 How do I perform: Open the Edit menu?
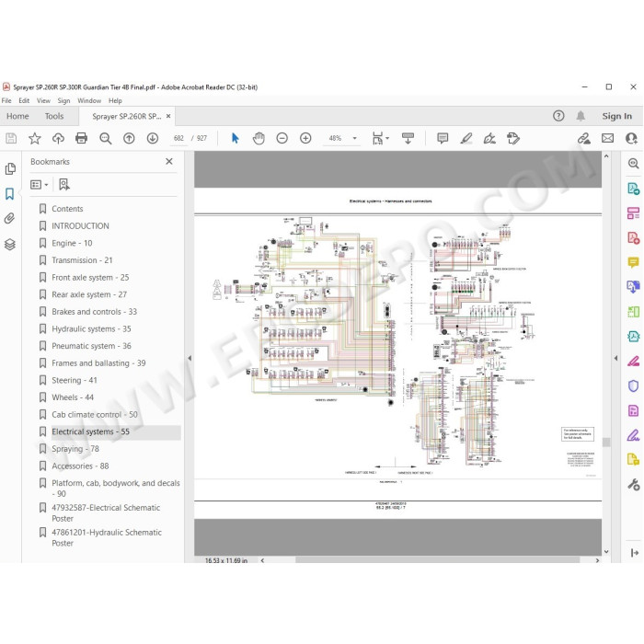coord(24,100)
